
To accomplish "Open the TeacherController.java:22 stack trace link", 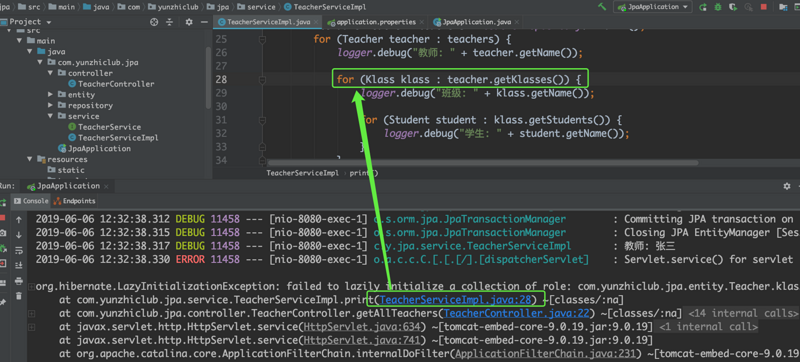I will coord(517,313).
